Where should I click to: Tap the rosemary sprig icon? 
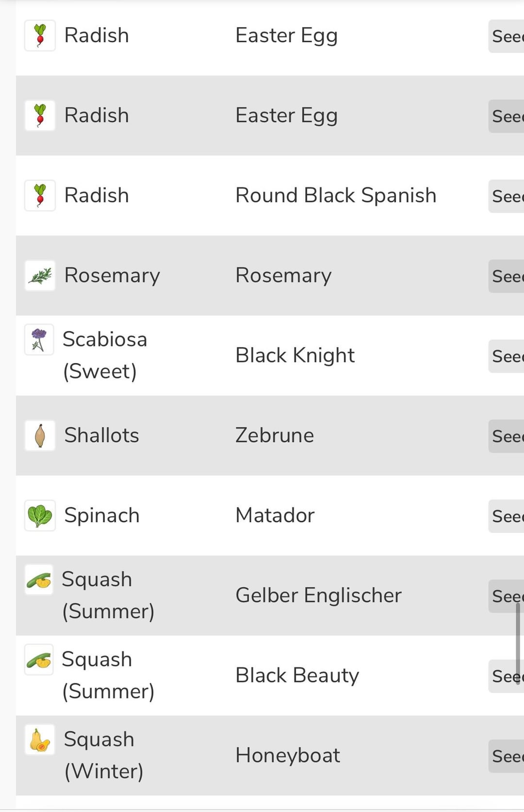[40, 276]
